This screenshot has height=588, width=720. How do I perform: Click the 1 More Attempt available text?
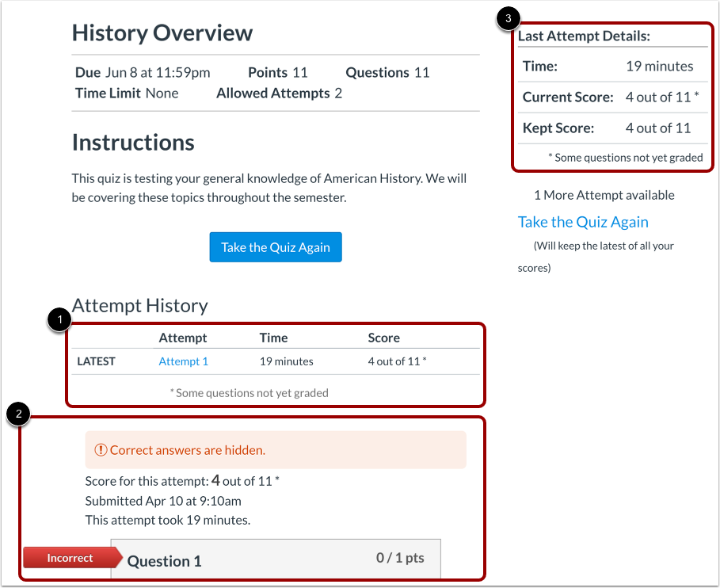coord(604,195)
